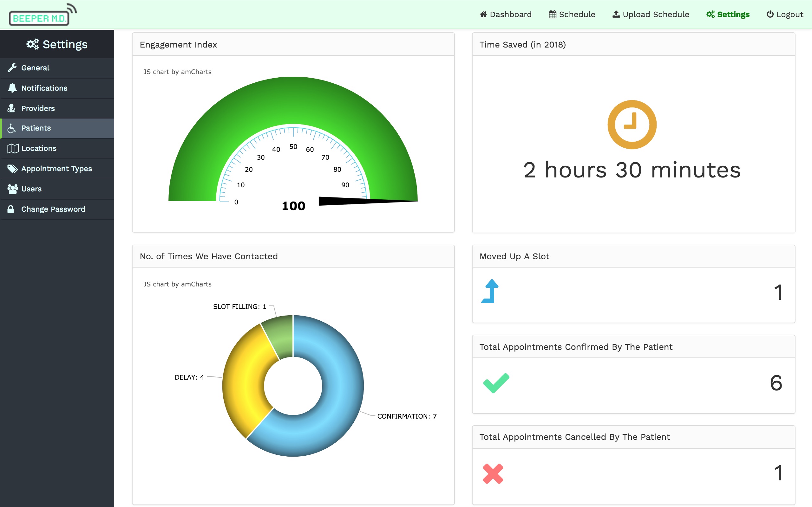Select Providers in the settings sidebar

click(x=38, y=108)
